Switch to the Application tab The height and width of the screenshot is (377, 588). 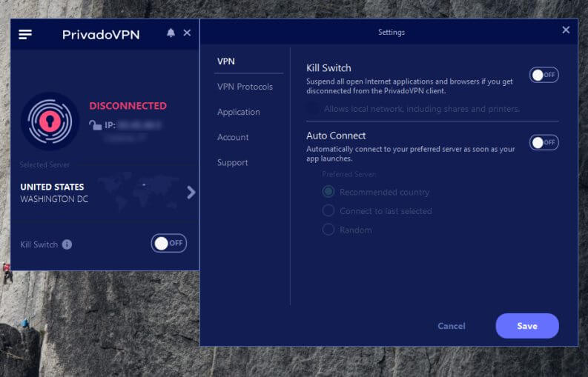tap(239, 112)
